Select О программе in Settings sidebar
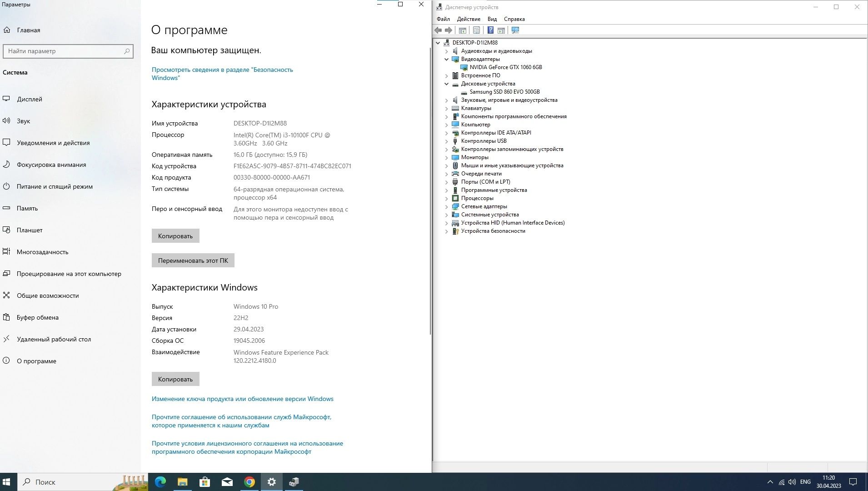This screenshot has height=491, width=868. (x=36, y=361)
